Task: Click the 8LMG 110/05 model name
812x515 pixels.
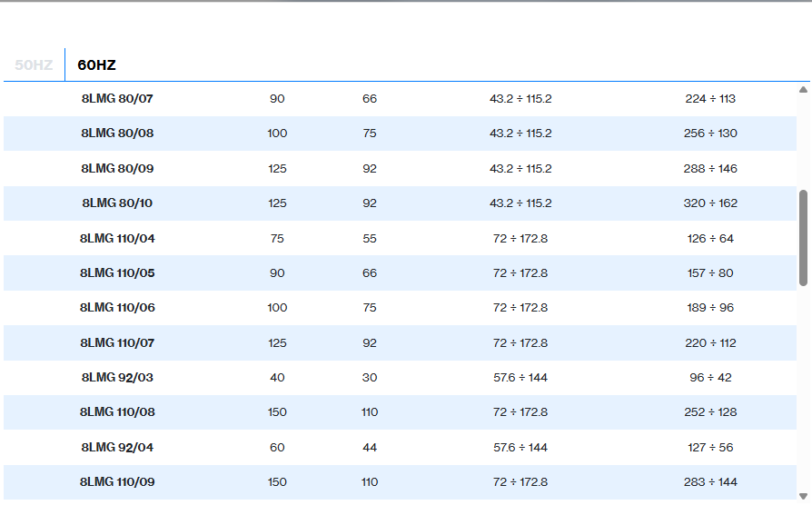Action: coord(117,272)
